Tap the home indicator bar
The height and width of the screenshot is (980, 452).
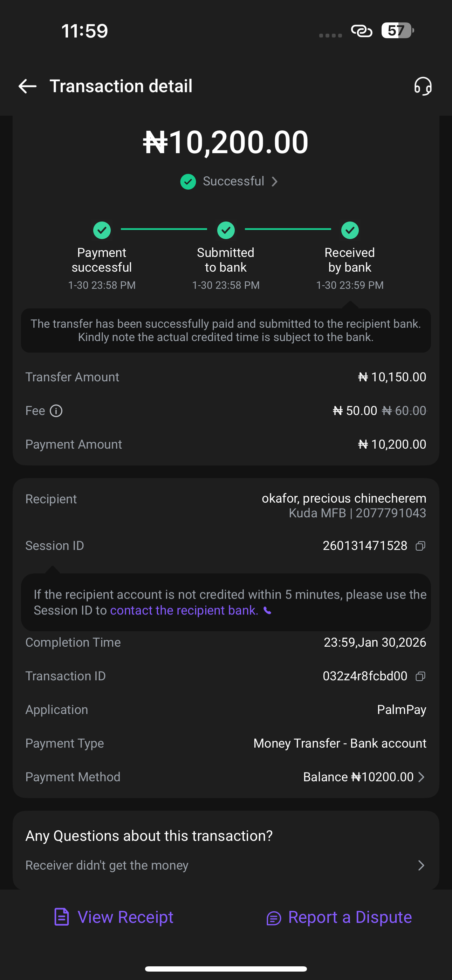tap(226, 968)
